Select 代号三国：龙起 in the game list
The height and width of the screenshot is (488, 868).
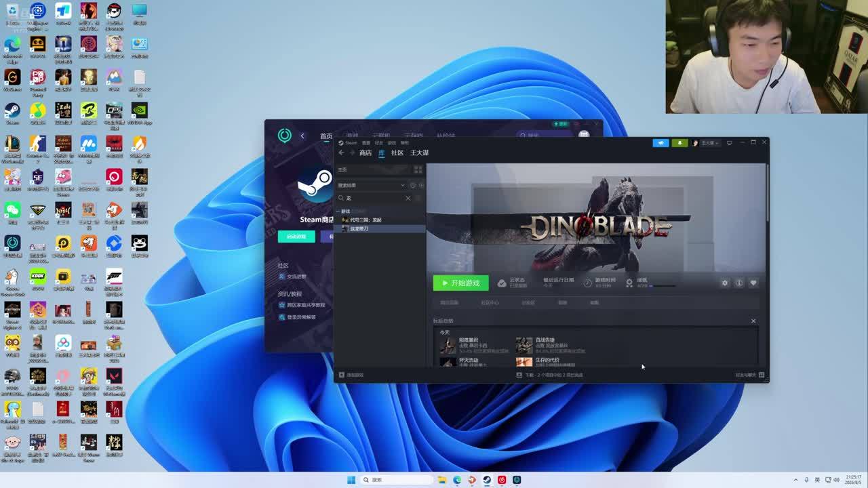[366, 220]
